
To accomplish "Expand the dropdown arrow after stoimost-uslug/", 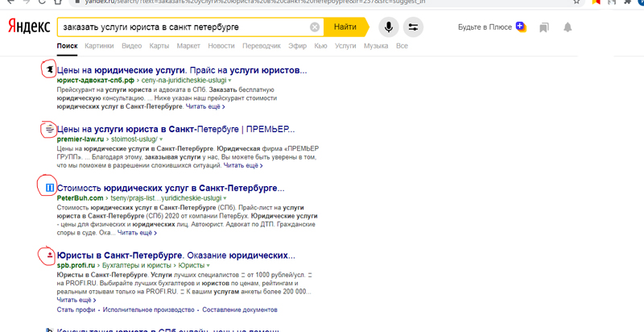I will coord(160,139).
